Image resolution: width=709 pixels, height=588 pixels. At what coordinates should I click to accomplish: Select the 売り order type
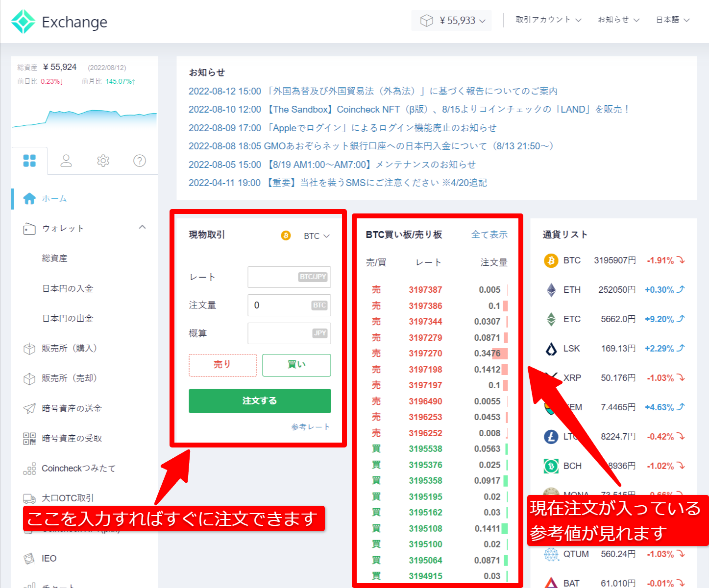point(222,365)
